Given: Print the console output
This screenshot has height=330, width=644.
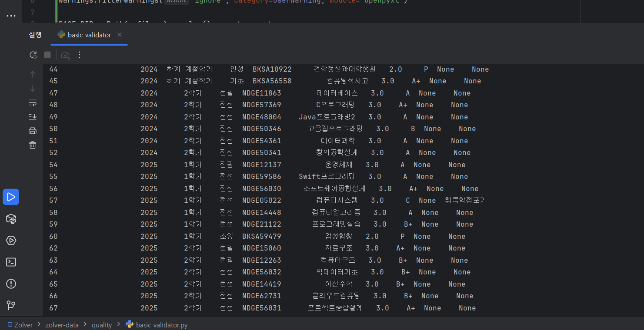Looking at the screenshot, I should 33,131.
